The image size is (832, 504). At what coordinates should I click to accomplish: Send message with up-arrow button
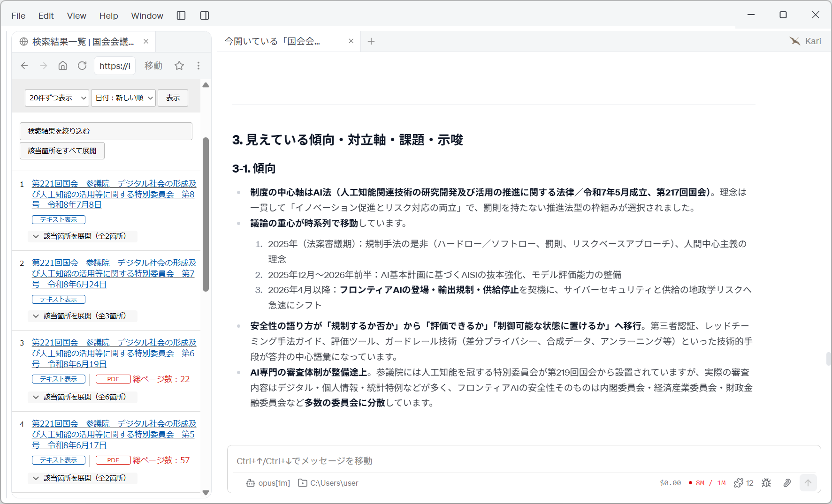pos(808,483)
